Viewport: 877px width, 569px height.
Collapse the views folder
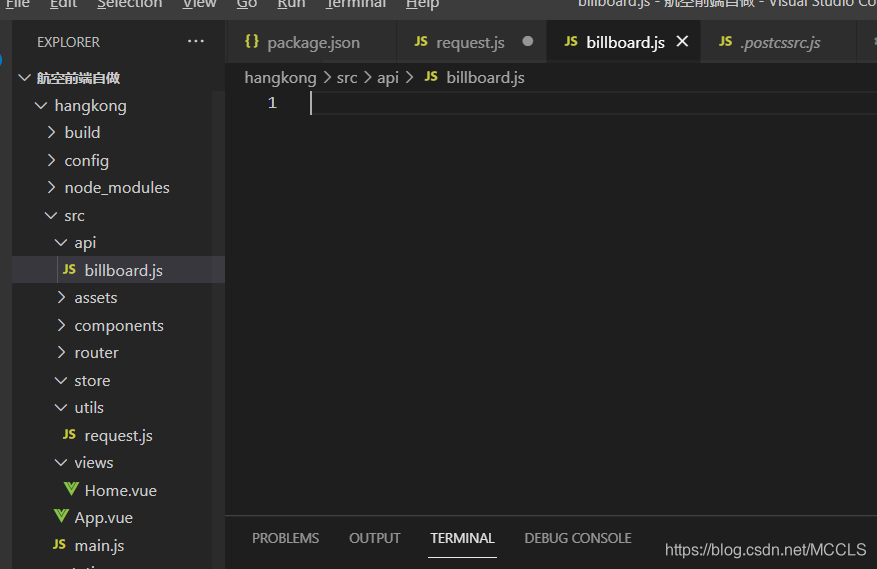(61, 462)
